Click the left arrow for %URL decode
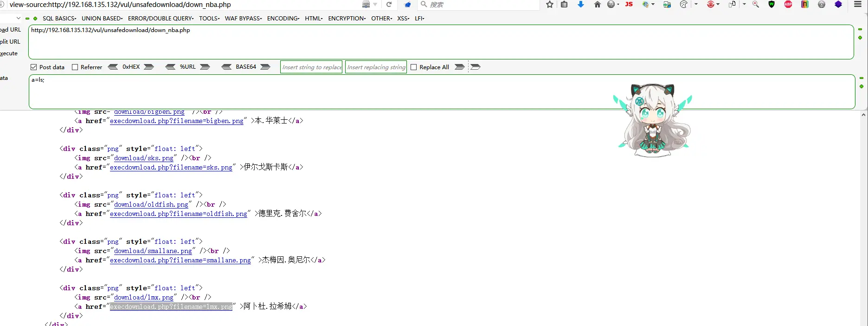This screenshot has height=326, width=868. click(x=170, y=67)
